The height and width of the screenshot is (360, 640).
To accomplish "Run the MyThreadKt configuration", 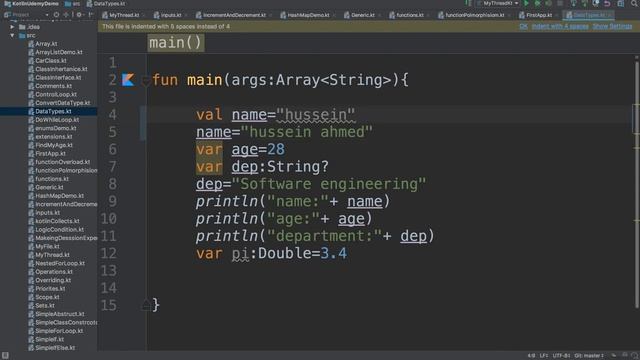I will pyautogui.click(x=526, y=3).
